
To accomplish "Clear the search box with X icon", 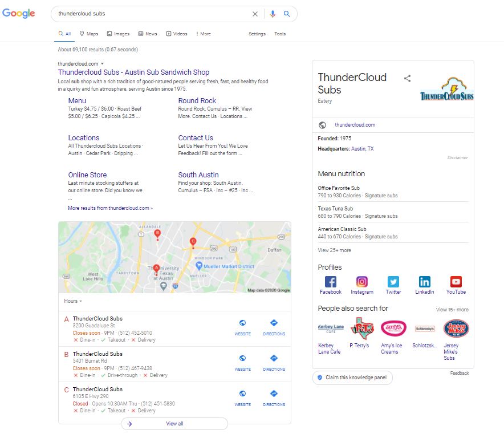I will (255, 14).
